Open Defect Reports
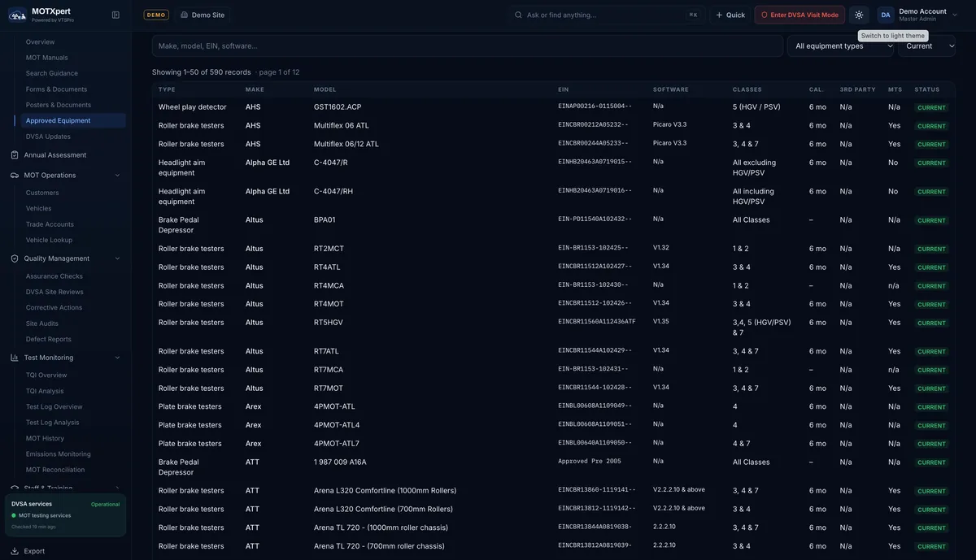This screenshot has width=976, height=560. [49, 339]
